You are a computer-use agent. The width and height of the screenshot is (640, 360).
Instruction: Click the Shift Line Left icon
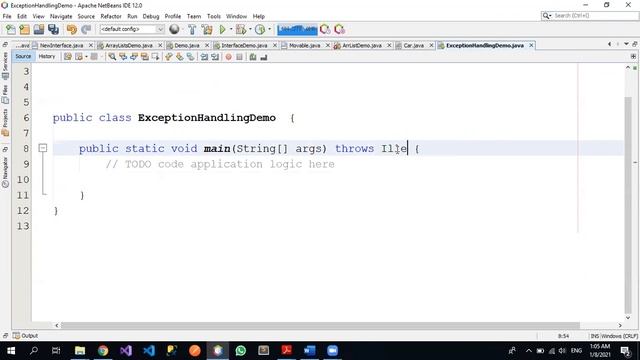(204, 57)
